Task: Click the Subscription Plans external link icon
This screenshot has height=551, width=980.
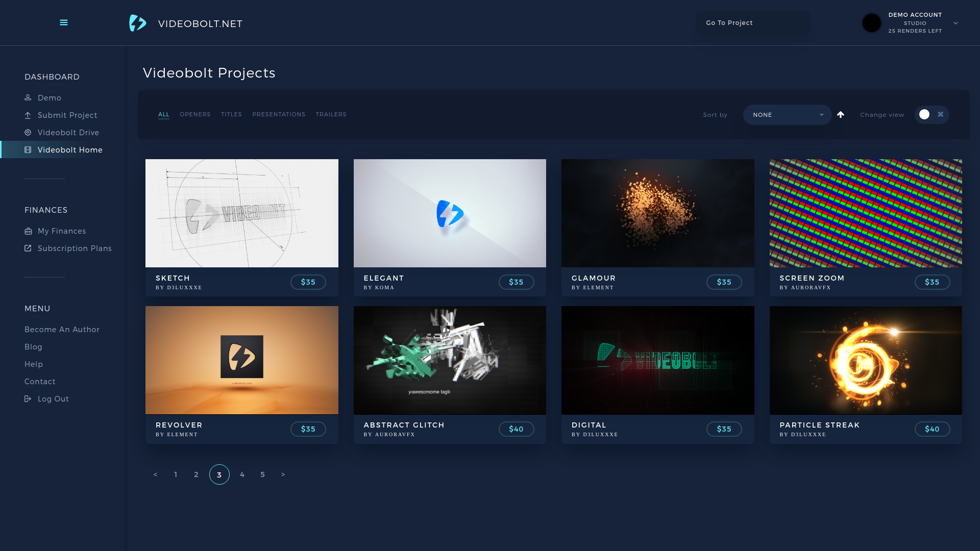Action: pos(28,248)
